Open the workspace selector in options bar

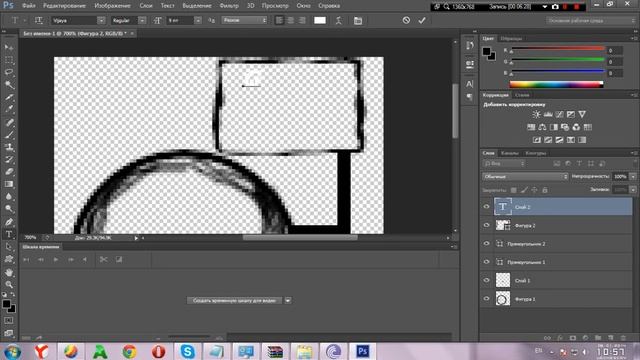click(591, 20)
